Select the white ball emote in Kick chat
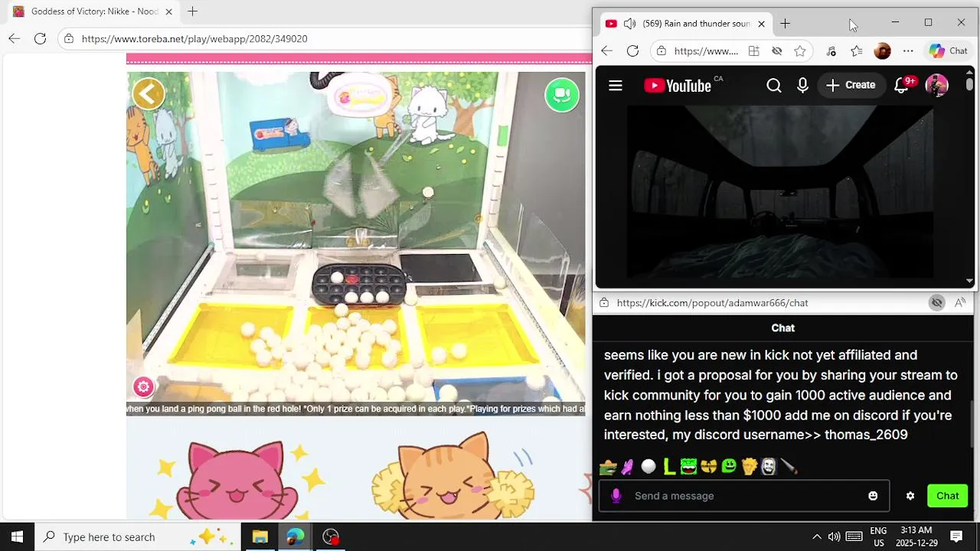The height and width of the screenshot is (551, 980). pyautogui.click(x=648, y=466)
